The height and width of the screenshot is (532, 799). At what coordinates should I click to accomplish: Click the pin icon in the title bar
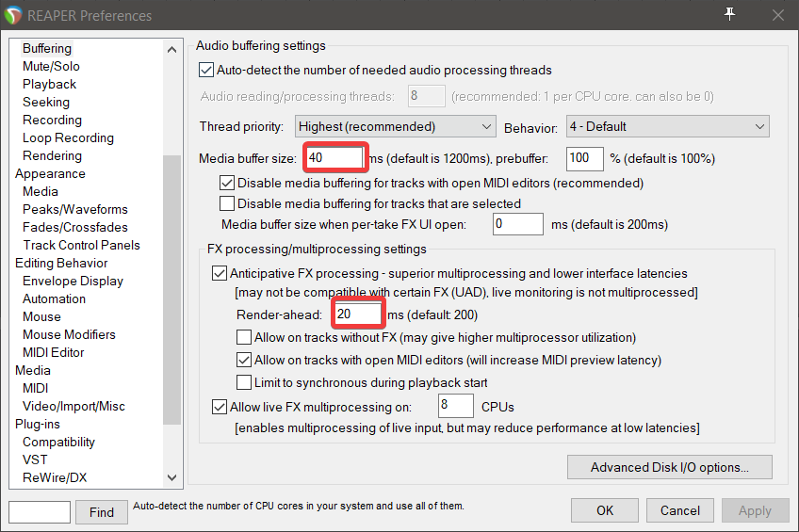click(x=729, y=14)
